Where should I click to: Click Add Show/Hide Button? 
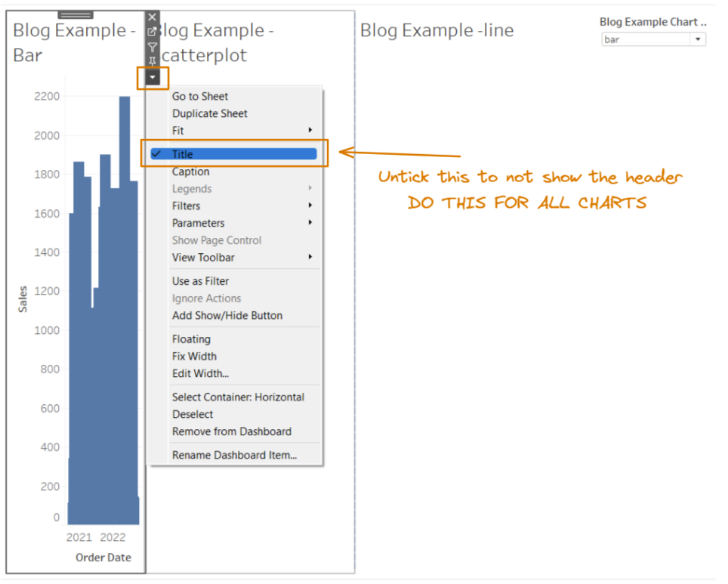point(227,315)
